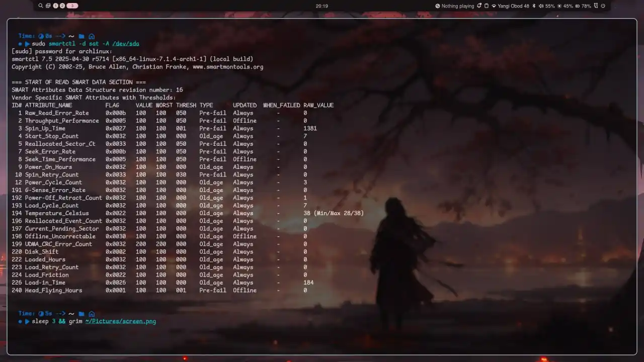Open the search launcher in the top bar
The width and height of the screenshot is (644, 362).
tap(41, 6)
